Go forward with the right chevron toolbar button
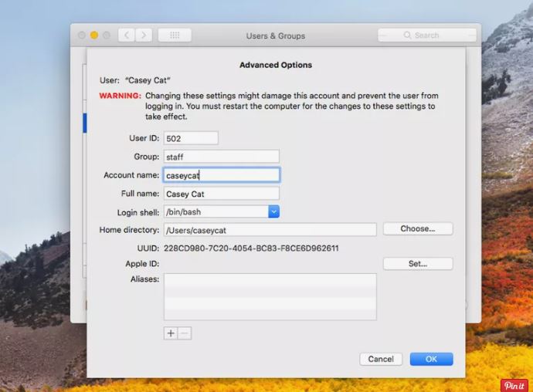The image size is (533, 392). coord(144,35)
